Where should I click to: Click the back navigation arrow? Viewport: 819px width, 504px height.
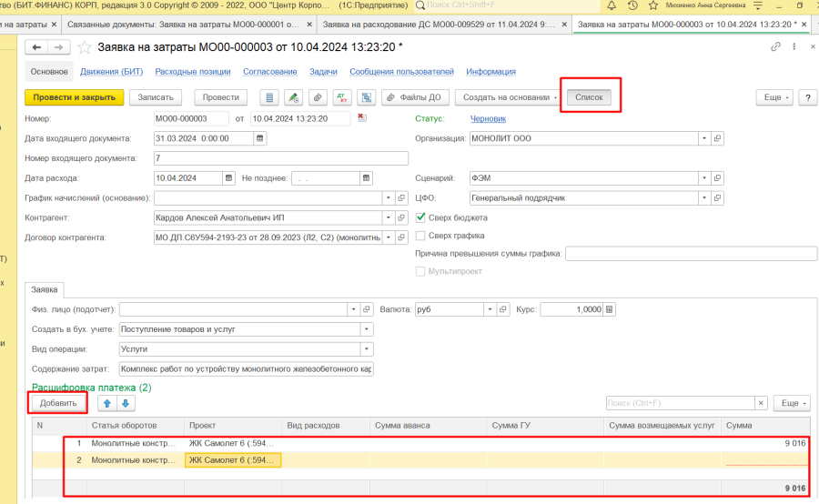point(37,46)
